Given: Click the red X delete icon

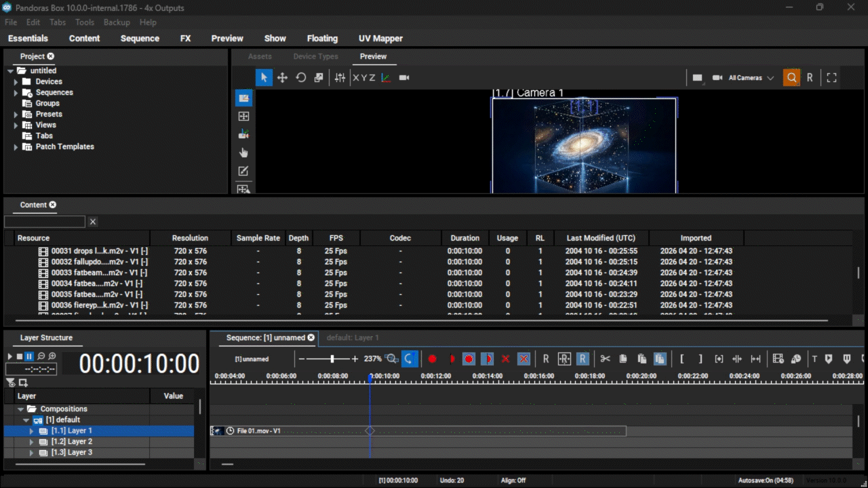Looking at the screenshot, I should click(x=505, y=359).
